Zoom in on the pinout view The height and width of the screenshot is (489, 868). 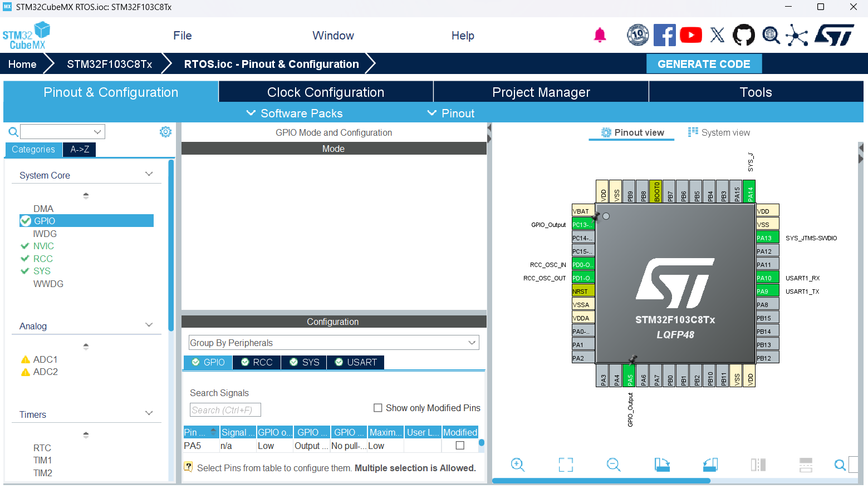coord(518,465)
